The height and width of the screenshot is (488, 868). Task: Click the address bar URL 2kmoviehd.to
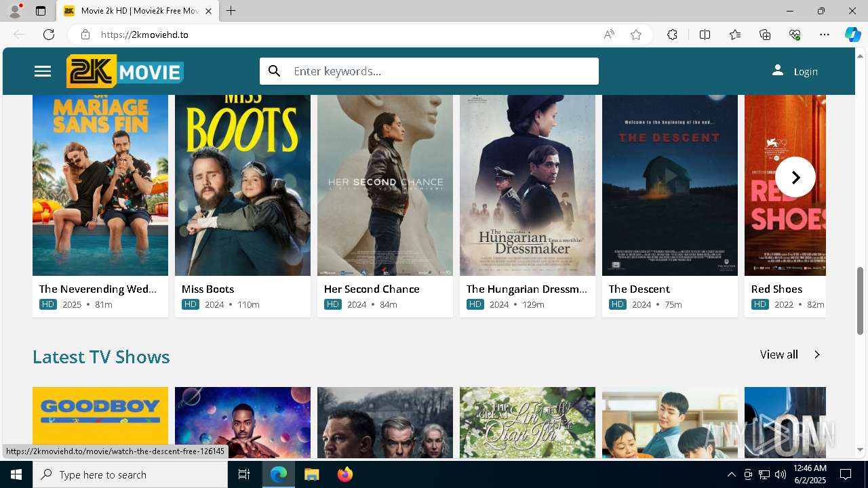click(x=144, y=35)
